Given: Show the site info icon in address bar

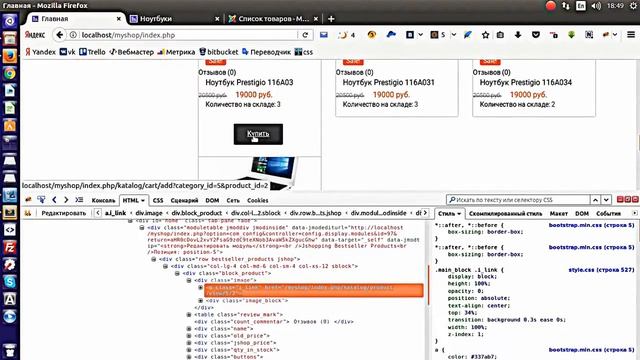Looking at the screenshot, I should tap(73, 35).
